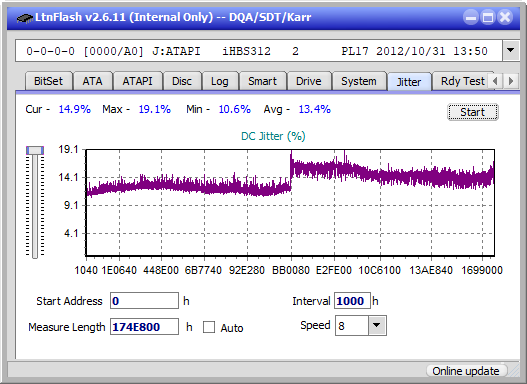Open the Disc tab
The width and height of the screenshot is (527, 384).
182,81
